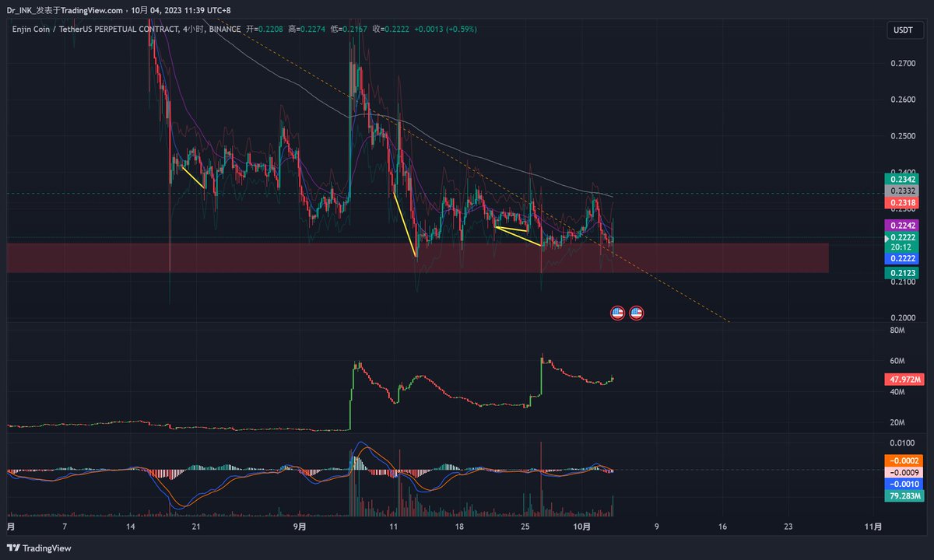This screenshot has height=560, width=934.
Task: Click the 60M axis label
Action: [897, 362]
